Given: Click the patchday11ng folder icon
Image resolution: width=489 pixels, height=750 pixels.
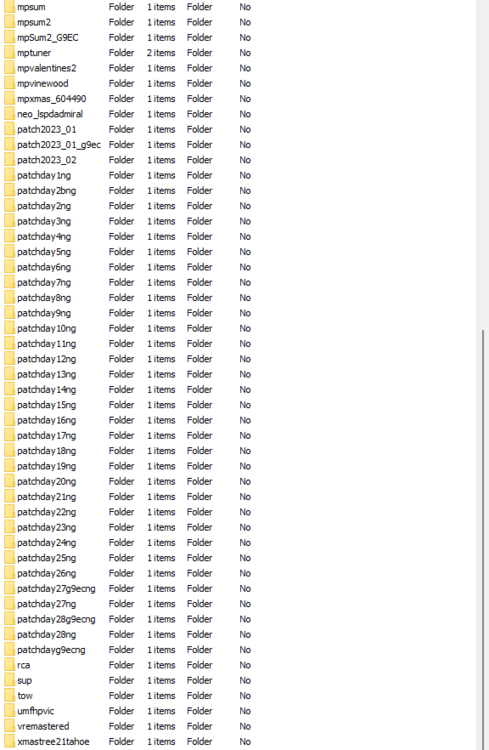Looking at the screenshot, I should click(9, 344).
